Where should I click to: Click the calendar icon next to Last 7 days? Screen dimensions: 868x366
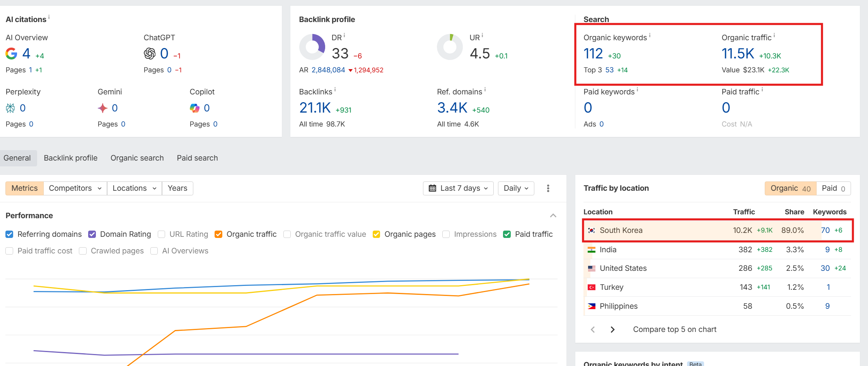(432, 188)
